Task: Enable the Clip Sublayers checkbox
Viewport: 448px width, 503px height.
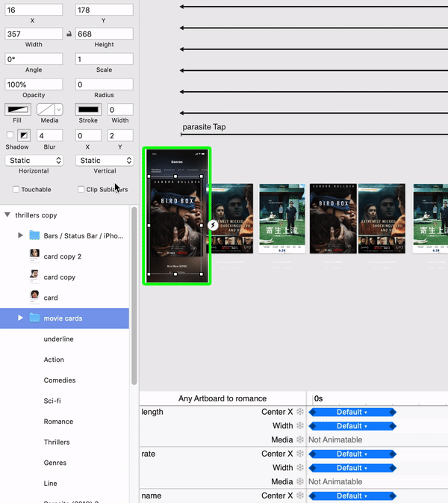Action: [x=81, y=189]
